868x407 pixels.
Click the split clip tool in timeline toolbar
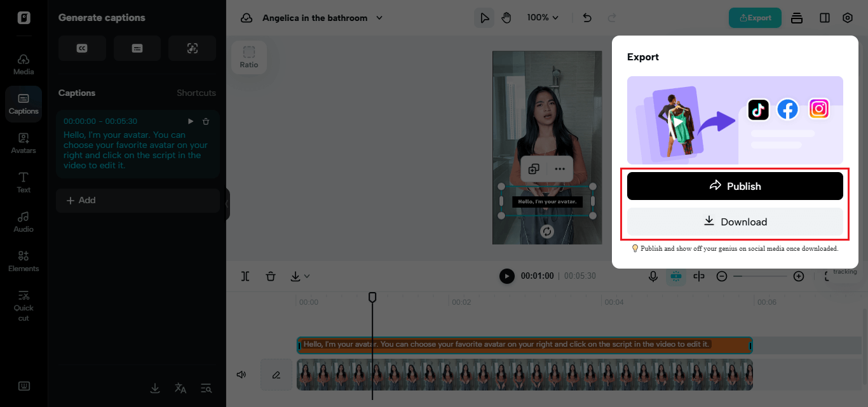pos(246,276)
